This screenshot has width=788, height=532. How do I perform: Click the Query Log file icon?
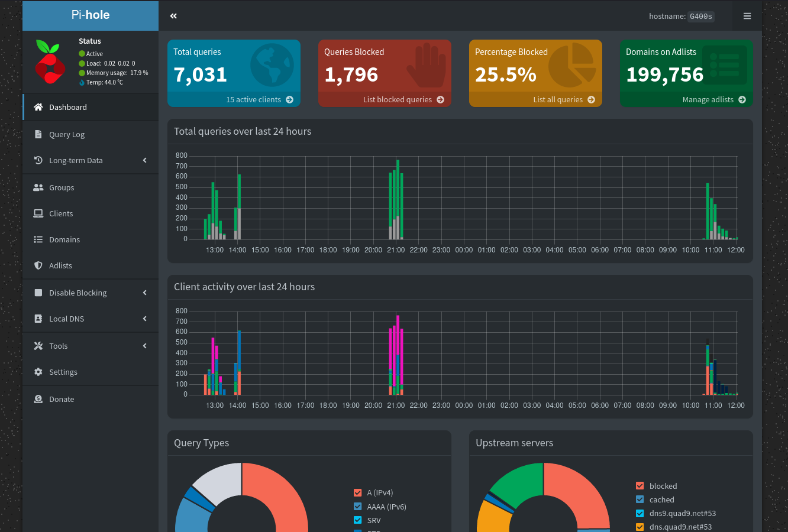point(38,134)
